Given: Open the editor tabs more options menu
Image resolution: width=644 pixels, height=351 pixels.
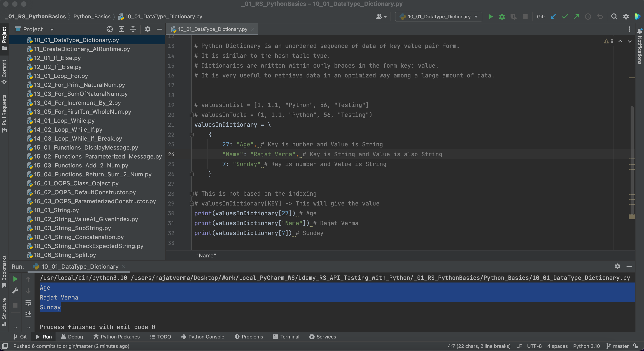Looking at the screenshot, I should point(629,29).
